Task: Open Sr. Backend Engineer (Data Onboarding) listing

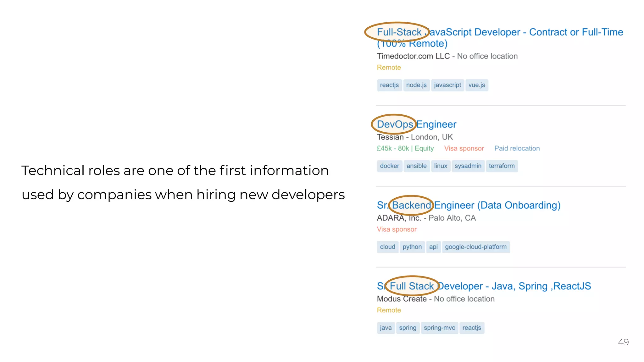Action: tap(469, 205)
